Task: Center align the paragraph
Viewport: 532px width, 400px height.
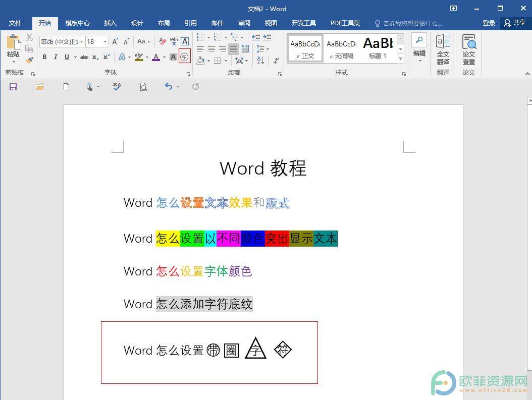Action: point(211,49)
